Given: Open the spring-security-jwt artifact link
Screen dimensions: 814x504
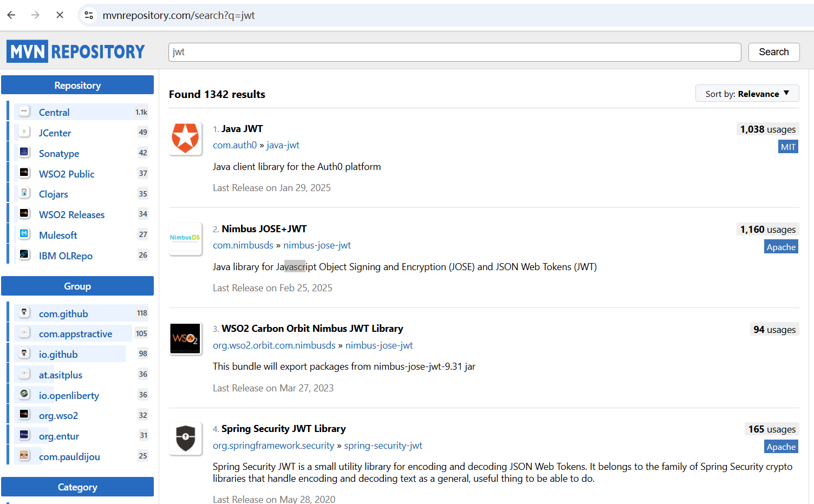Looking at the screenshot, I should pos(383,446).
